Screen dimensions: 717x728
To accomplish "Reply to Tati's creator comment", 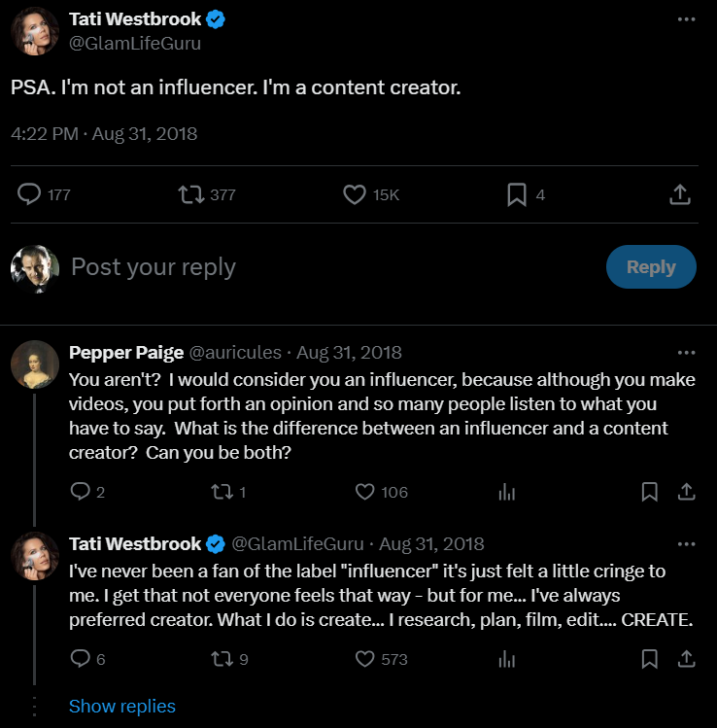I will click(x=82, y=659).
